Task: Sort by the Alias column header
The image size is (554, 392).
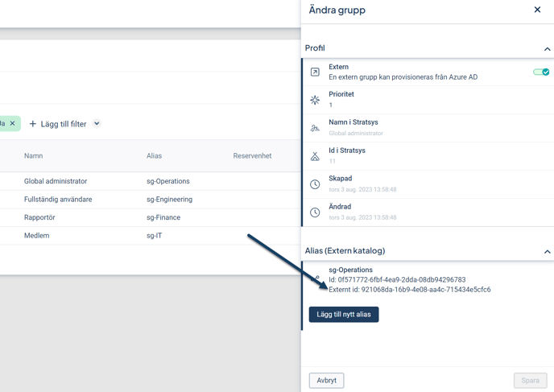Action: tap(154, 156)
